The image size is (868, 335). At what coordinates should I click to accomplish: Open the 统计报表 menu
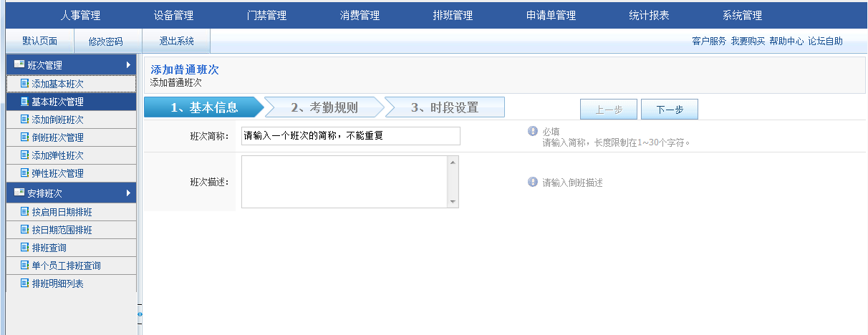(x=649, y=16)
